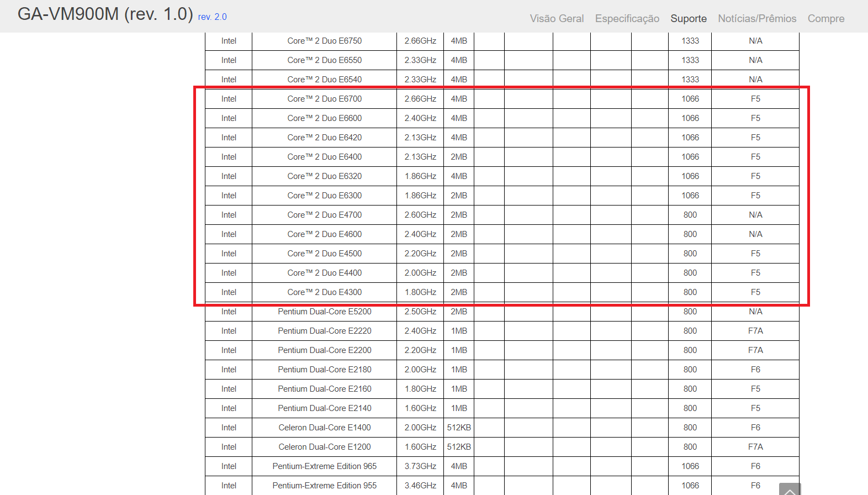
Task: Click Core 2 Duo E6540 cell
Action: tap(325, 80)
